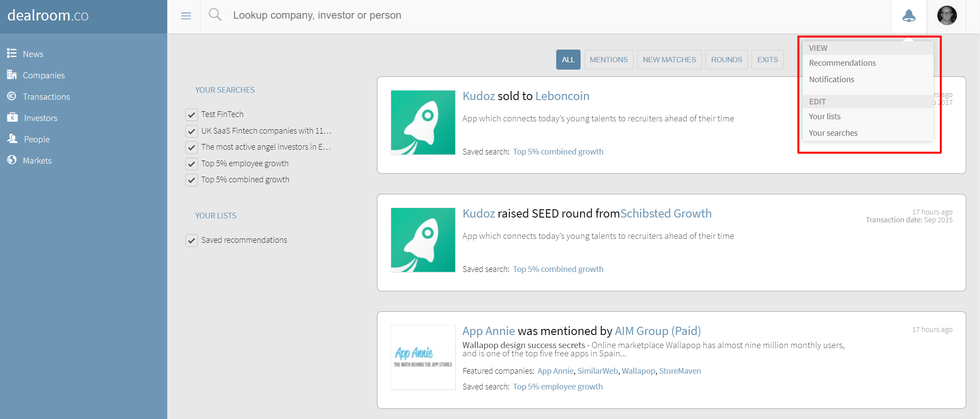Click the Transactions euro icon
The image size is (980, 419).
(12, 96)
